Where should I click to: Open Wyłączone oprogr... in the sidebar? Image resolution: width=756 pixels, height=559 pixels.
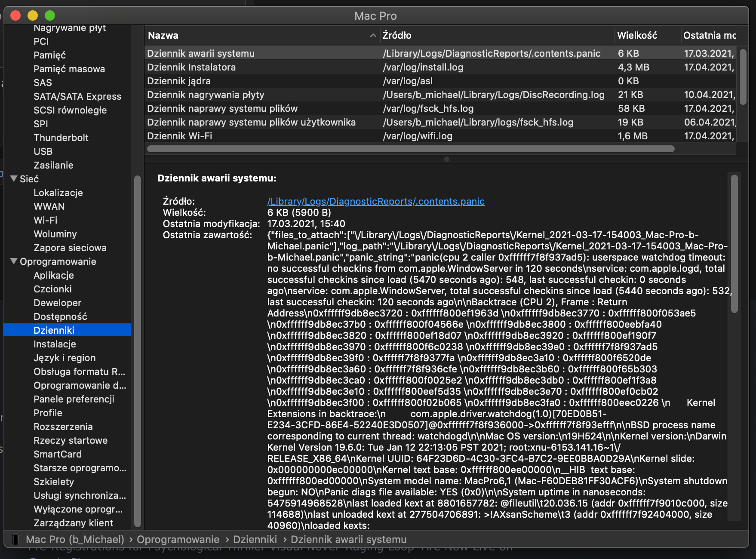(78, 509)
